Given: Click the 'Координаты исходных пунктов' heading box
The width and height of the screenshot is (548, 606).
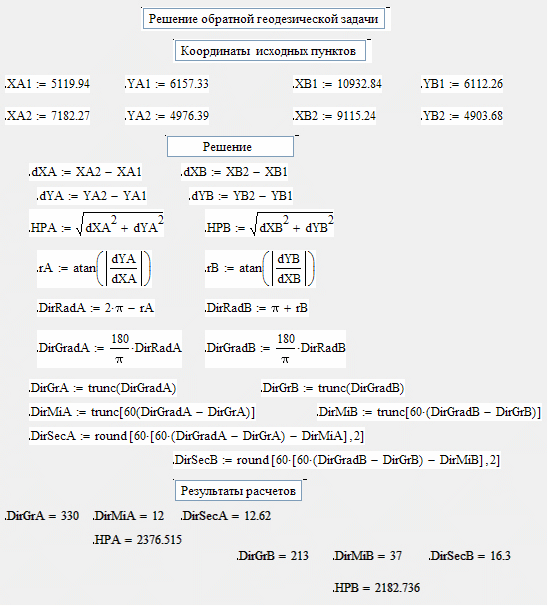Looking at the screenshot, I should (270, 51).
